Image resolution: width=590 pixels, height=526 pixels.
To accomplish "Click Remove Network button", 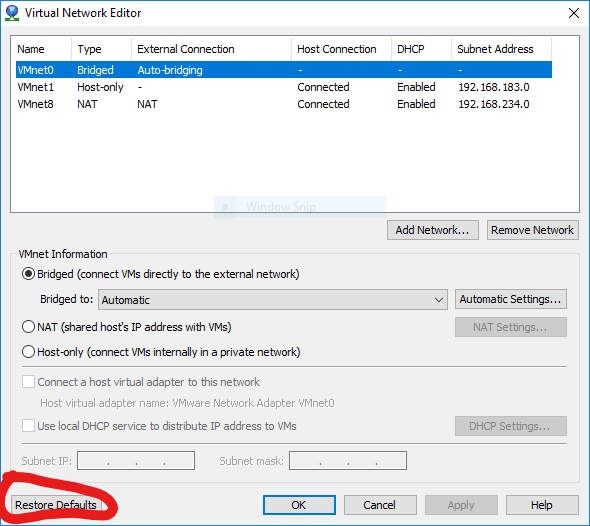I will click(532, 230).
